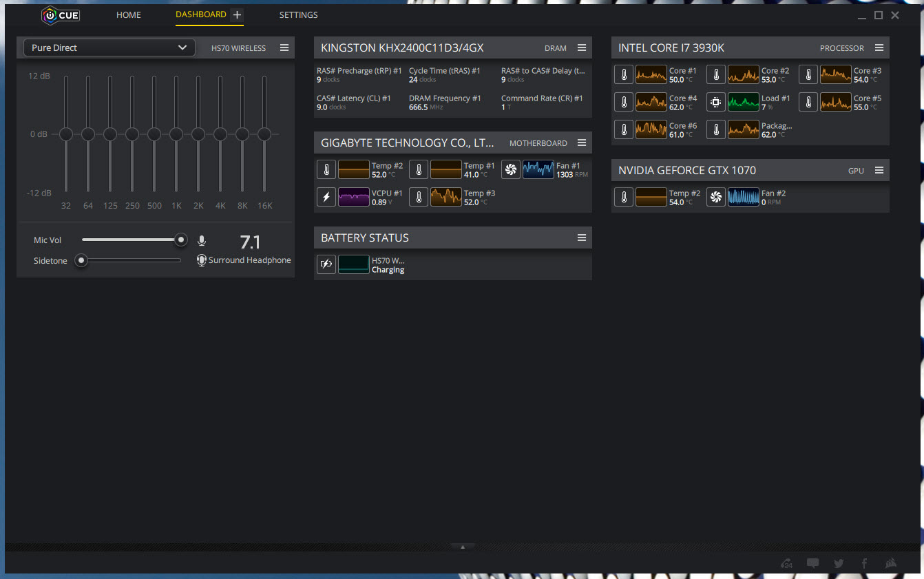
Task: Open the NVIDIA GeForce GTX 1070 panel menu
Action: [879, 170]
